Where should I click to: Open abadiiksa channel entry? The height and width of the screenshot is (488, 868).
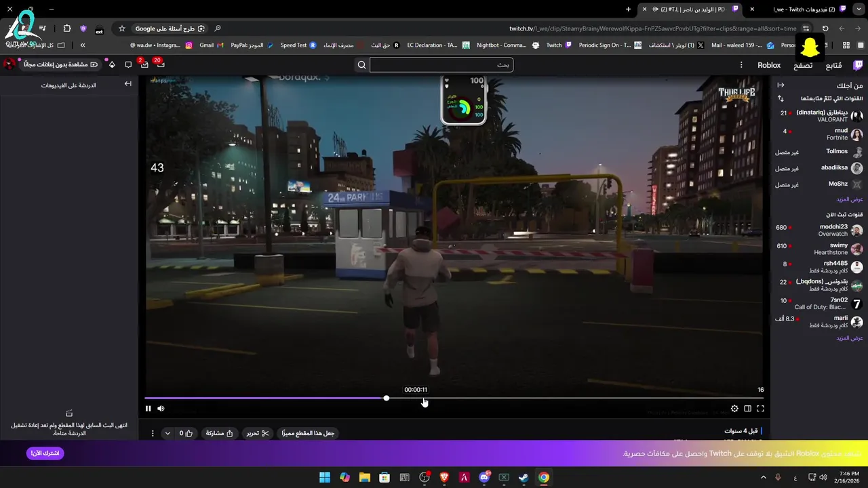[819, 168]
